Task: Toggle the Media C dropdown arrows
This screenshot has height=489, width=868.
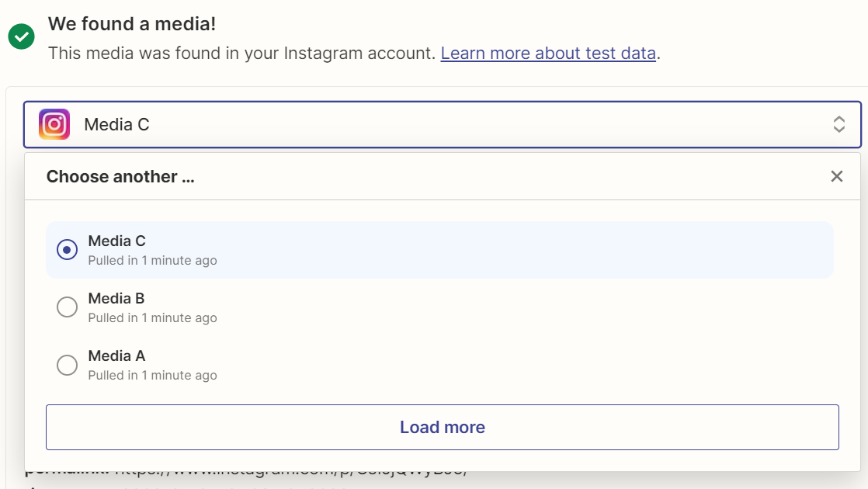Action: pos(838,124)
